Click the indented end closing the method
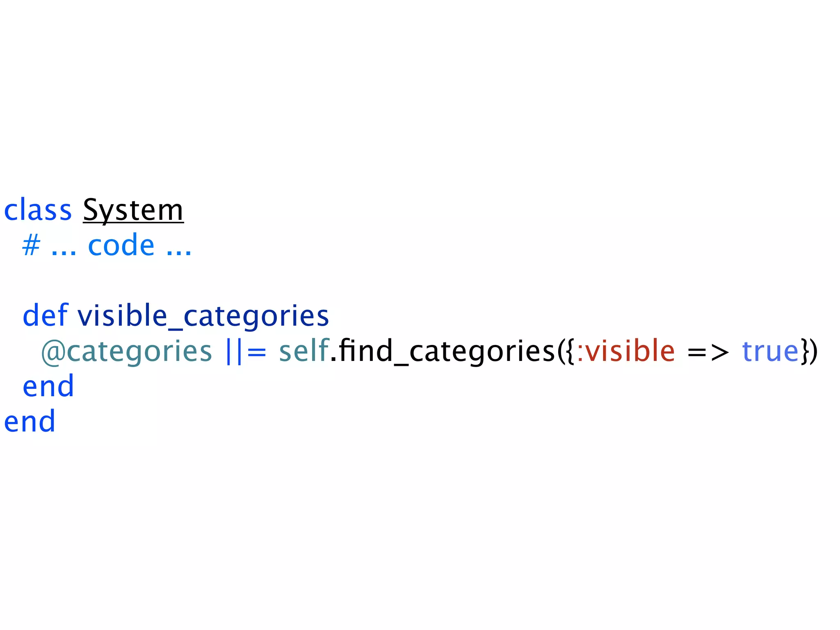 point(48,386)
